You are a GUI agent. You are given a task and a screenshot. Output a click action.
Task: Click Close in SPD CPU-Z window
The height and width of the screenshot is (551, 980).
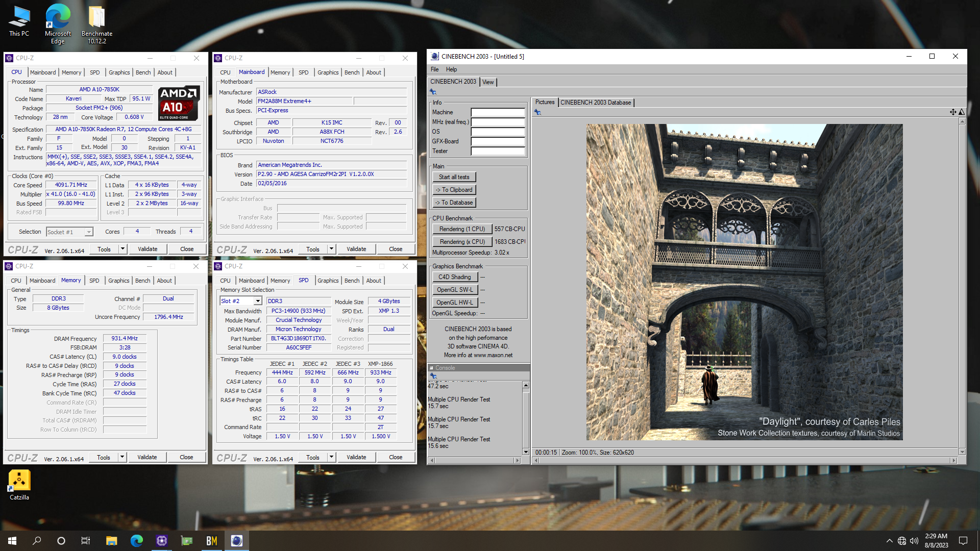(x=396, y=457)
